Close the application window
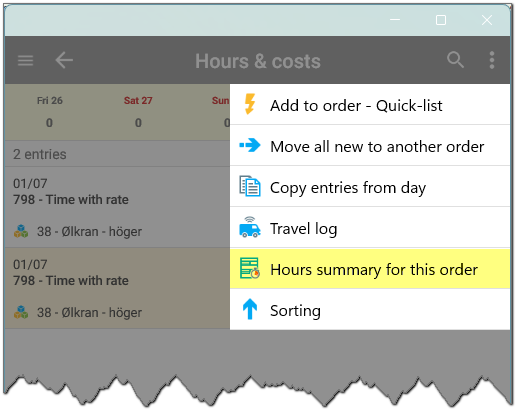Viewport: 516px width, 416px height. coord(487,20)
